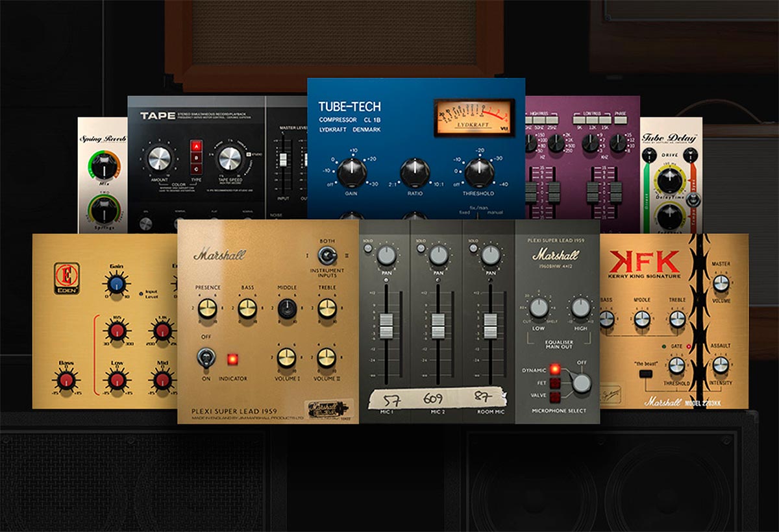Click the Tape Master Level Input fader

tap(282, 160)
